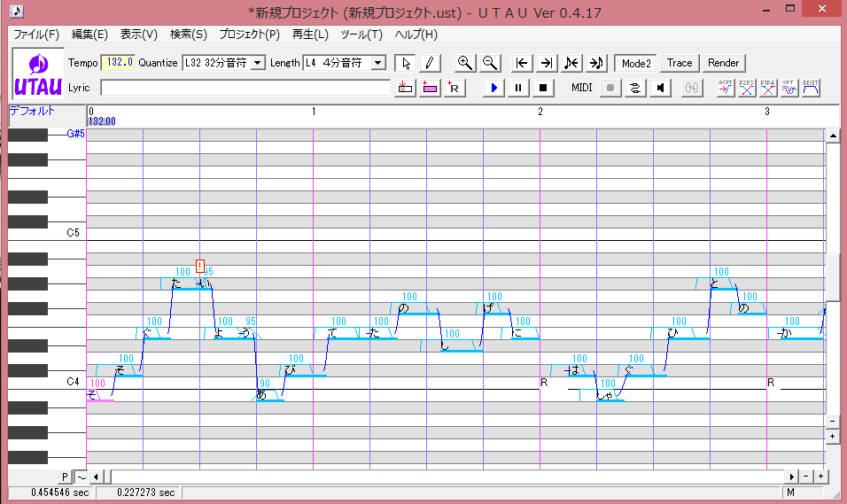The height and width of the screenshot is (504, 847).
Task: Start playback with the blue play button
Action: (x=493, y=88)
